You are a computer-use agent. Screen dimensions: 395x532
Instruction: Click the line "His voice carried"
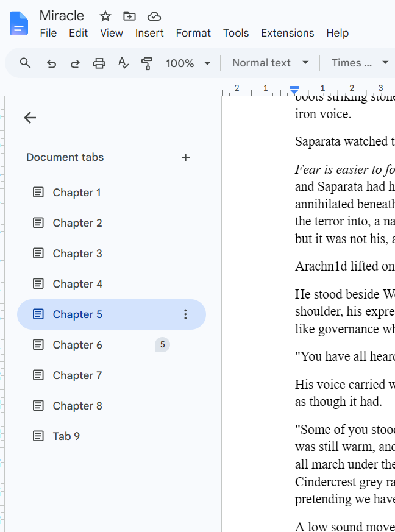tap(345, 385)
